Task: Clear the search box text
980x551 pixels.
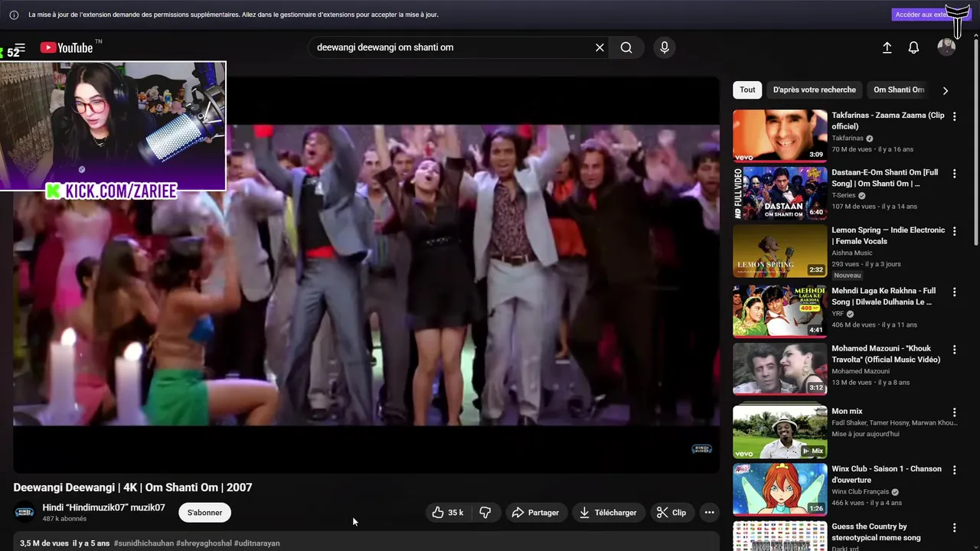Action: pyautogui.click(x=599, y=47)
